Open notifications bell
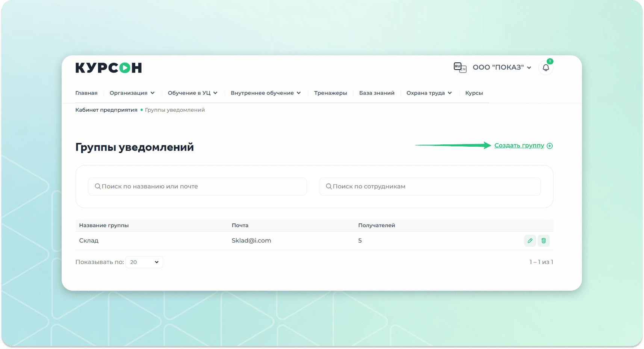The image size is (644, 349). pos(546,68)
